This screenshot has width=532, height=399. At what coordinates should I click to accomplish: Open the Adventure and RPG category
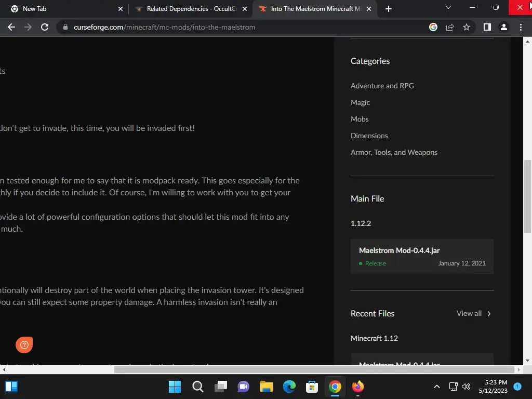[382, 86]
